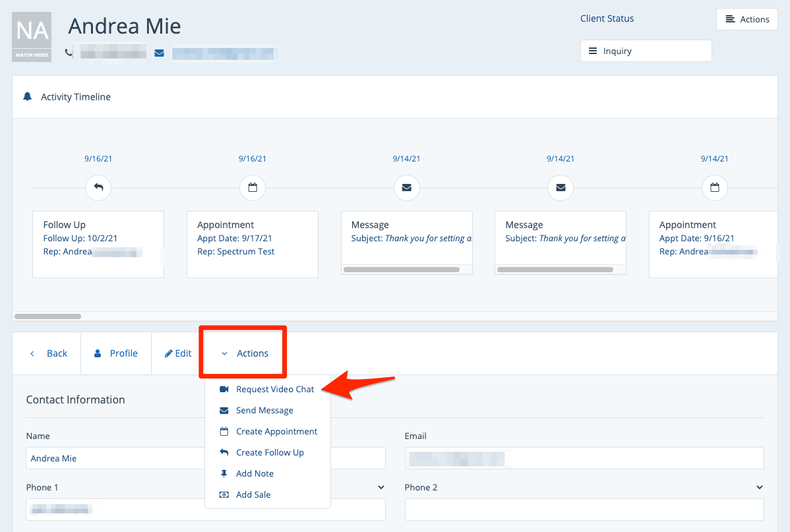Go Back to the previous page

(49, 353)
